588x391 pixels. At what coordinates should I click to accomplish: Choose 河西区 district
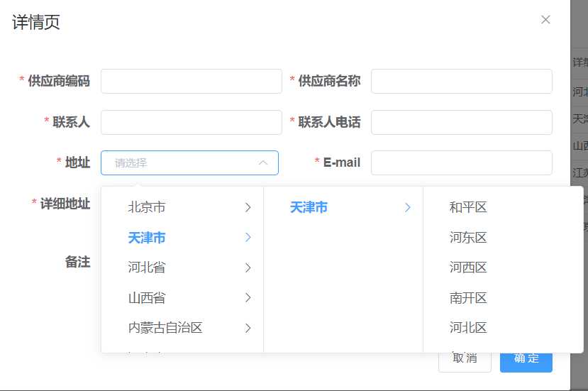click(504, 268)
